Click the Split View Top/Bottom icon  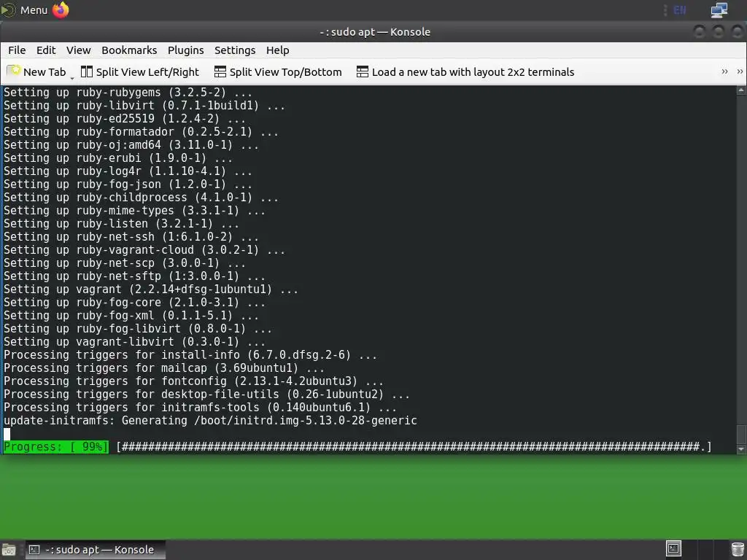click(x=220, y=71)
